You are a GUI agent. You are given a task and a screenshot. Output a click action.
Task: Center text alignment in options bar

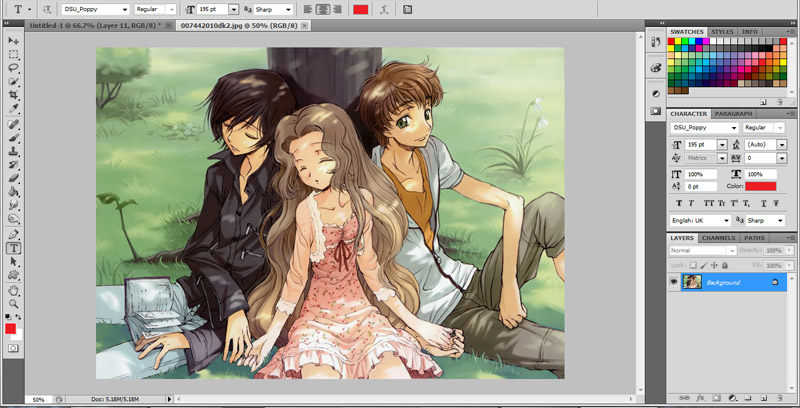(x=323, y=9)
